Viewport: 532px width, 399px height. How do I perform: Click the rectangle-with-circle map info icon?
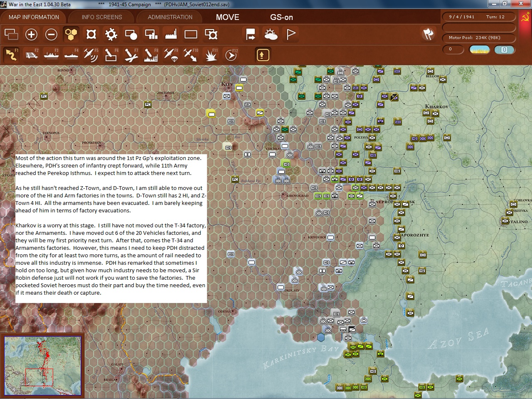(131, 34)
